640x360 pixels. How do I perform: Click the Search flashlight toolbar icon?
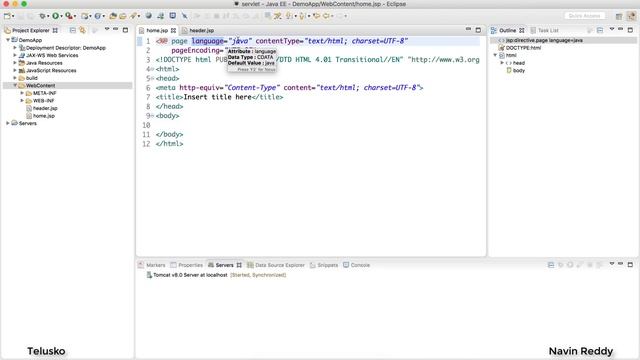tap(133, 16)
